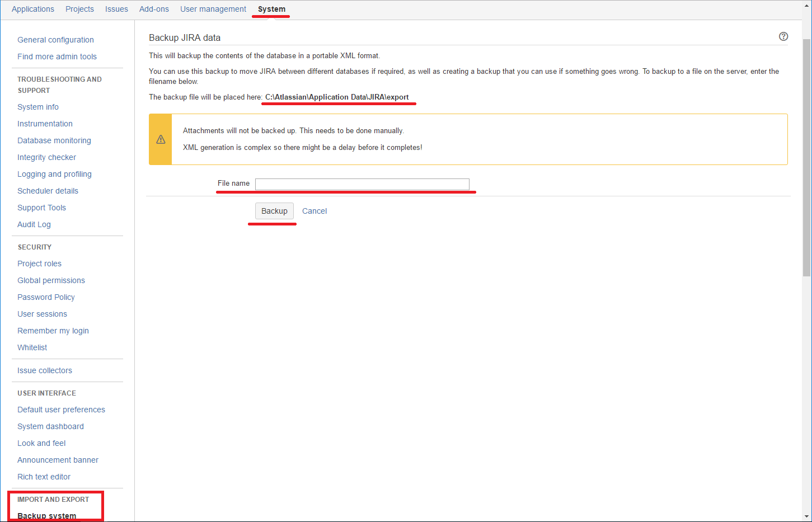
Task: Open Look and feel settings
Action: point(41,443)
